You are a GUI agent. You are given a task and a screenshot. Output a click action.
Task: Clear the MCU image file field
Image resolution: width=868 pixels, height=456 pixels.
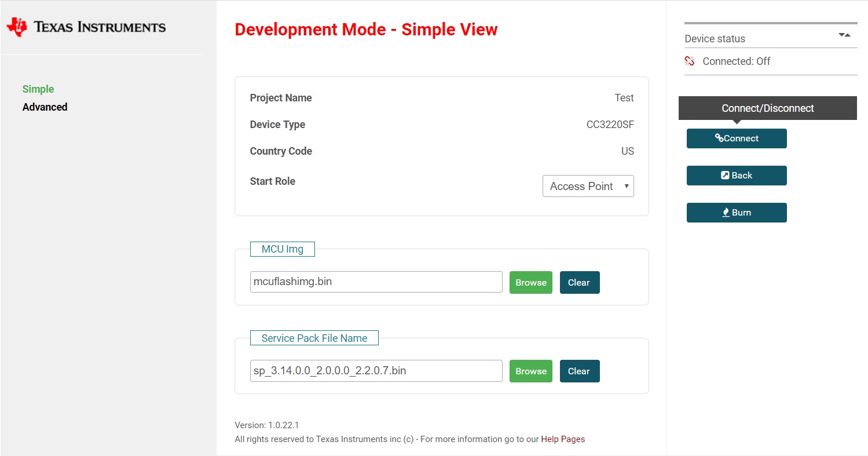tap(580, 282)
